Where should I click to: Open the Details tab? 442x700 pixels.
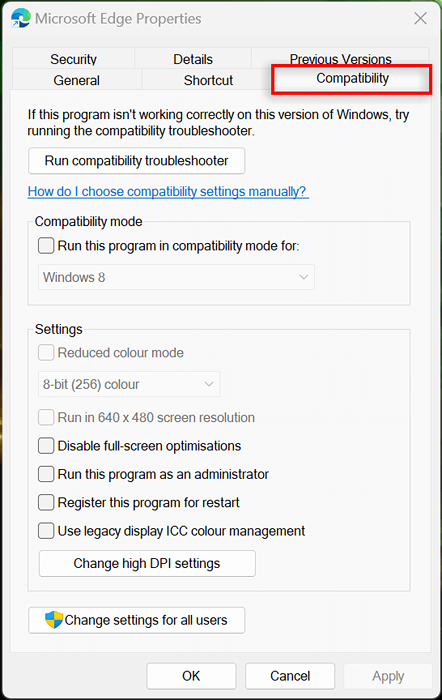(x=193, y=58)
